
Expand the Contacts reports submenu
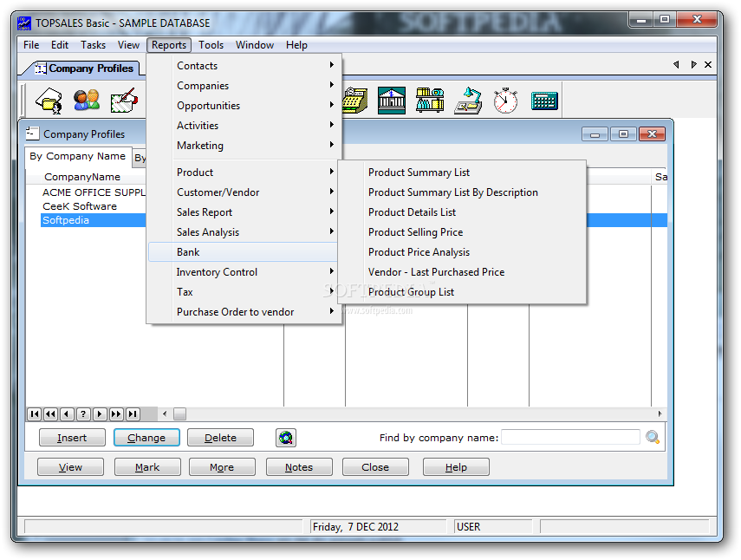(x=244, y=66)
